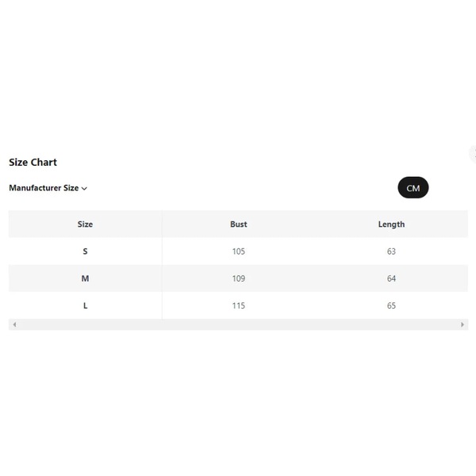Click the Length column header
This screenshot has width=476, height=476.
391,224
